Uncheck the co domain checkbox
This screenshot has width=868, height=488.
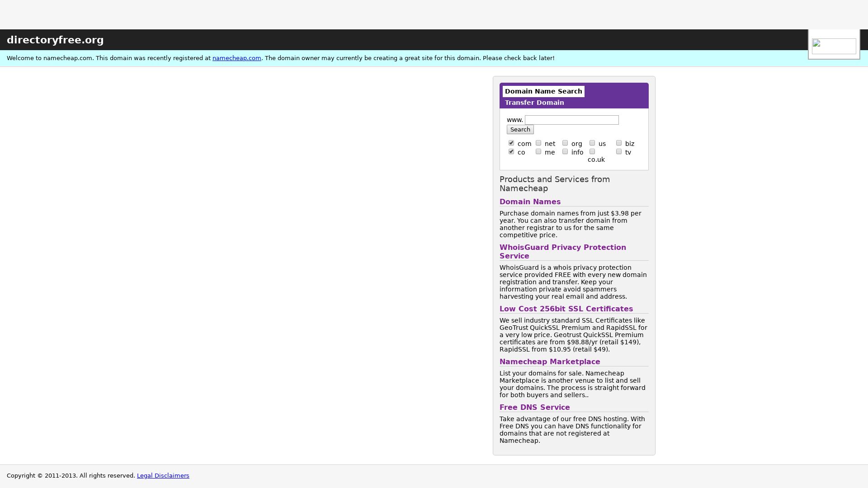click(511, 152)
